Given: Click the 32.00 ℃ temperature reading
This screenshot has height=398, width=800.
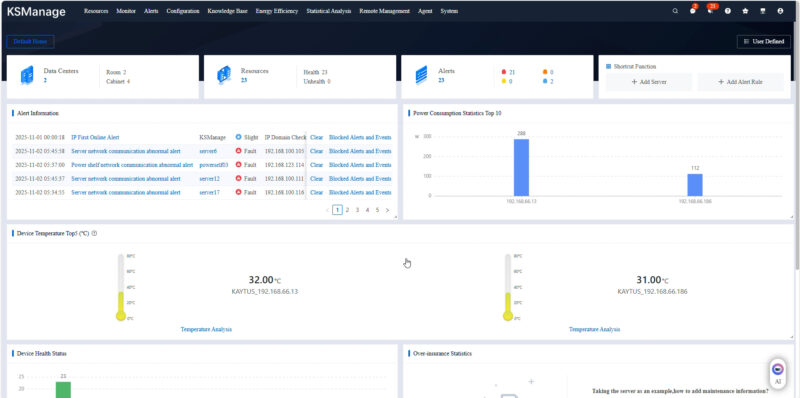Looking at the screenshot, I should tap(265, 280).
